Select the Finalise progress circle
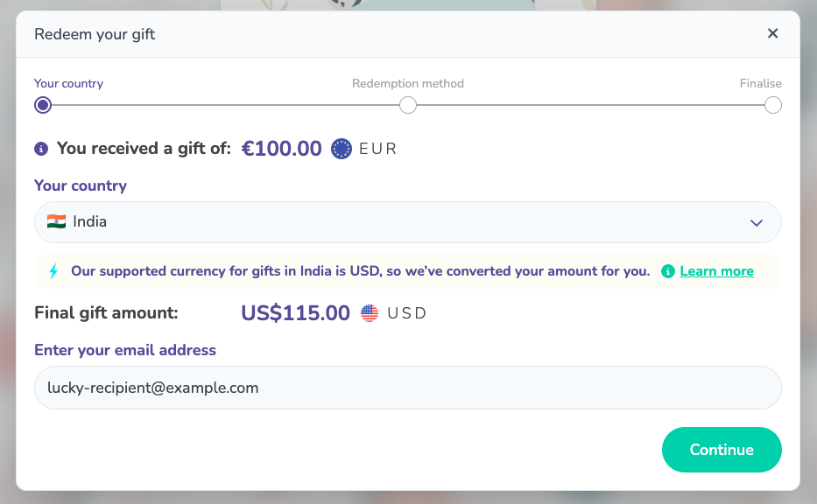This screenshot has height=504, width=817. [x=772, y=104]
